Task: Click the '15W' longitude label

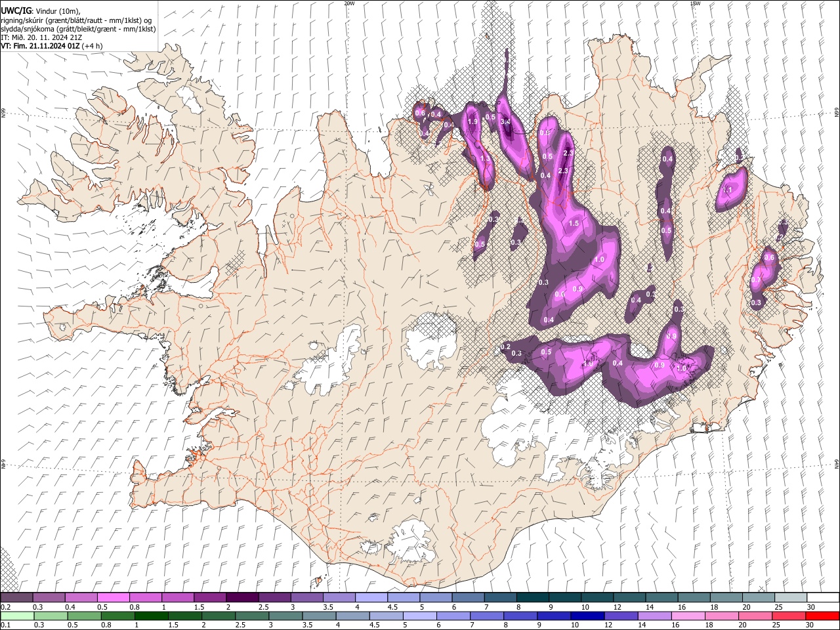Action: [695, 3]
